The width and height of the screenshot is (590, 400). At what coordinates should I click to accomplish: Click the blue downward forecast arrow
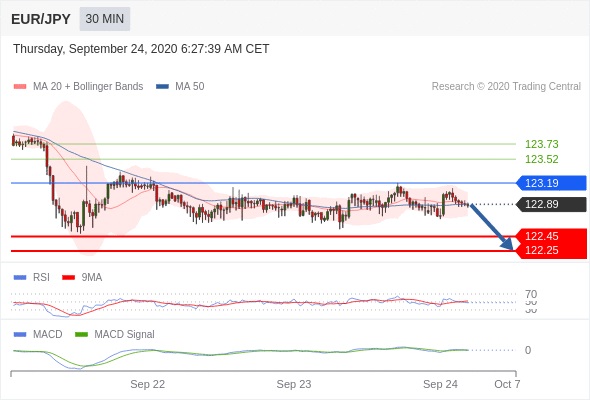click(492, 227)
